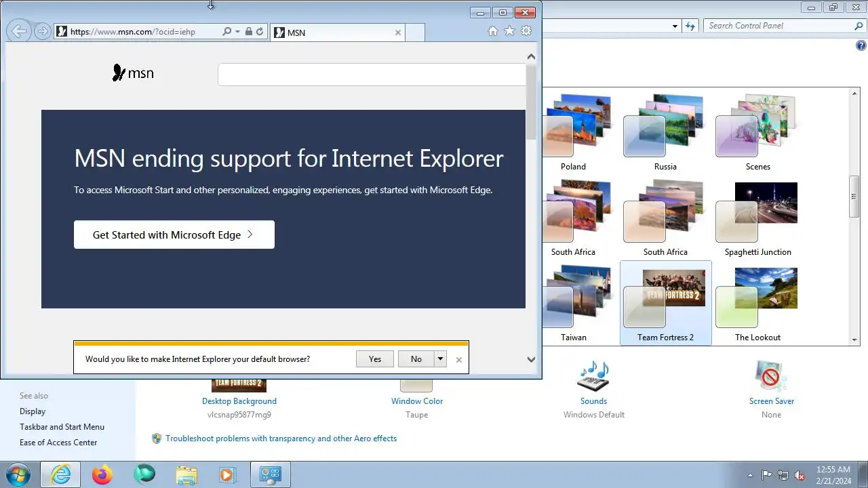Open the Windows Start menu
Viewport: 868px width, 488px height.
[x=18, y=474]
